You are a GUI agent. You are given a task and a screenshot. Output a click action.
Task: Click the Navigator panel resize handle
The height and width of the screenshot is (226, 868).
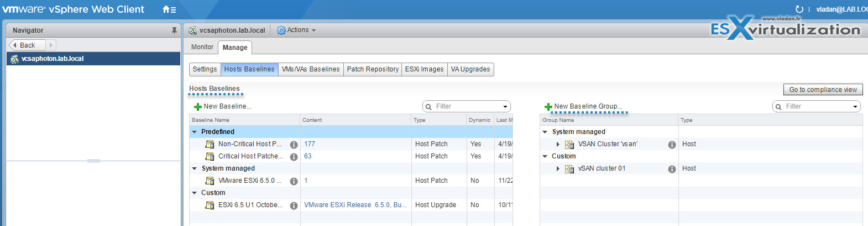click(x=93, y=161)
